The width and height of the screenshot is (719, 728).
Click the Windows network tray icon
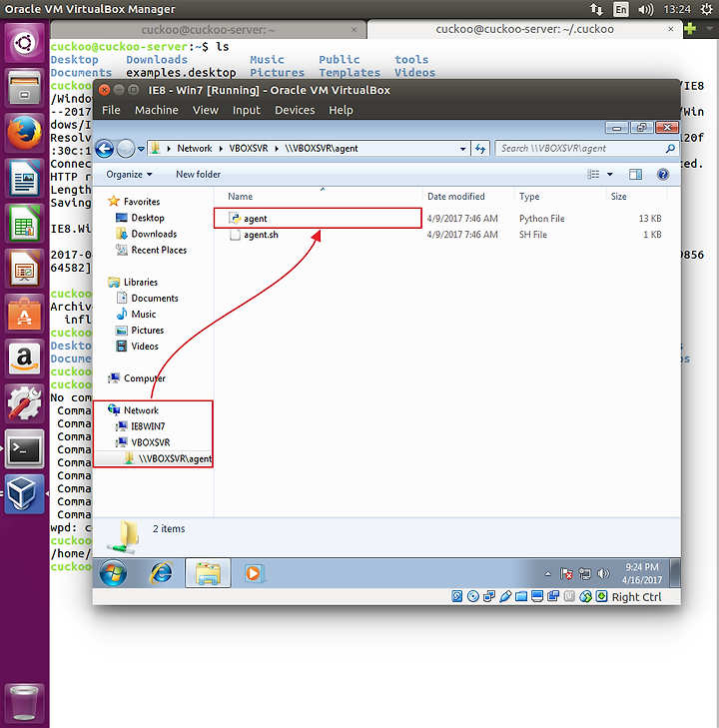click(x=585, y=574)
